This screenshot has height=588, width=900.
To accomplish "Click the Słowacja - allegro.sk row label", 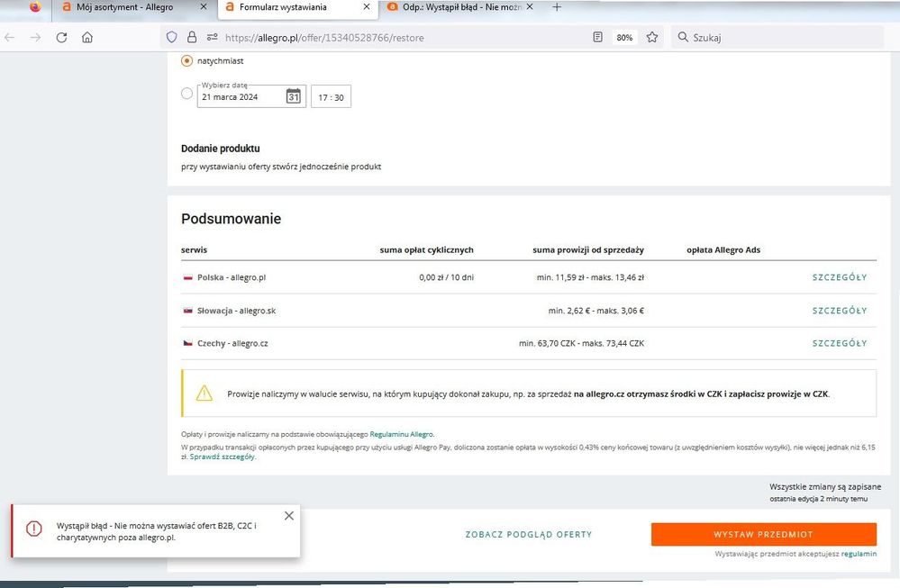I will (236, 311).
